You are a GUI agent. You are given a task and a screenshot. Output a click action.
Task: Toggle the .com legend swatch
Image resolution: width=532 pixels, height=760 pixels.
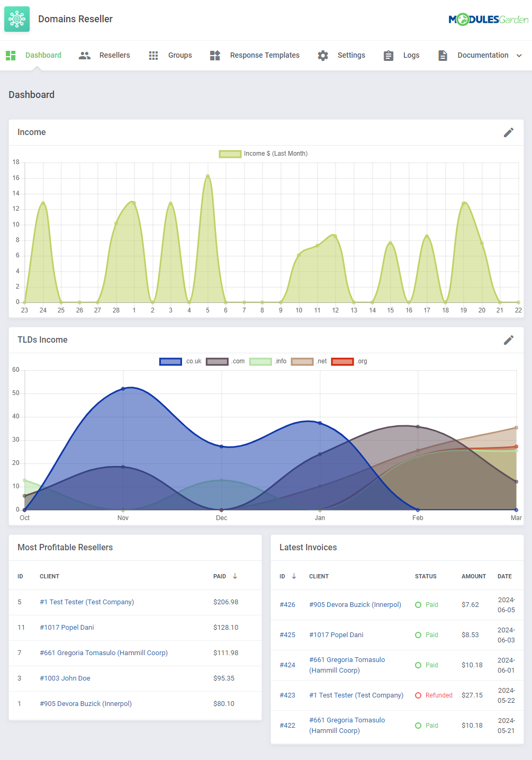pyautogui.click(x=217, y=361)
